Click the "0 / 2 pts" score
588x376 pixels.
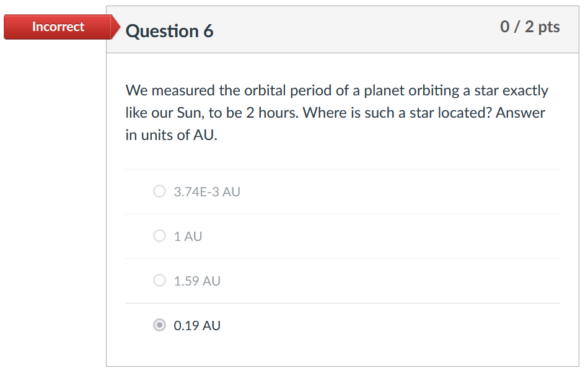[530, 27]
